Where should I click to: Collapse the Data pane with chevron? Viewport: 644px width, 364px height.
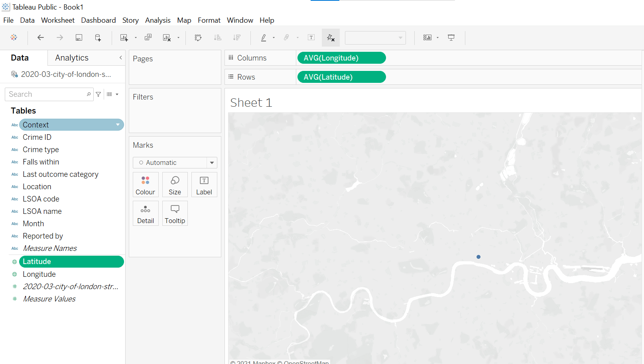(121, 58)
